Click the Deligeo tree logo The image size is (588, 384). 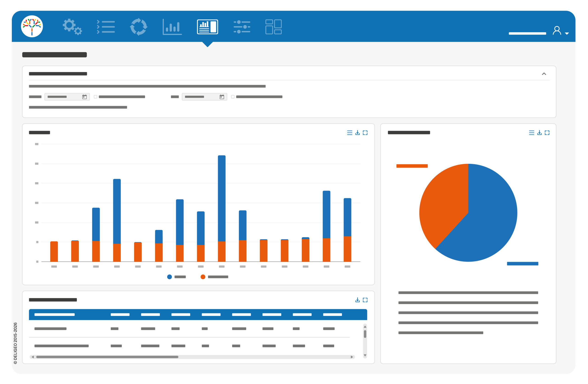[x=32, y=26]
